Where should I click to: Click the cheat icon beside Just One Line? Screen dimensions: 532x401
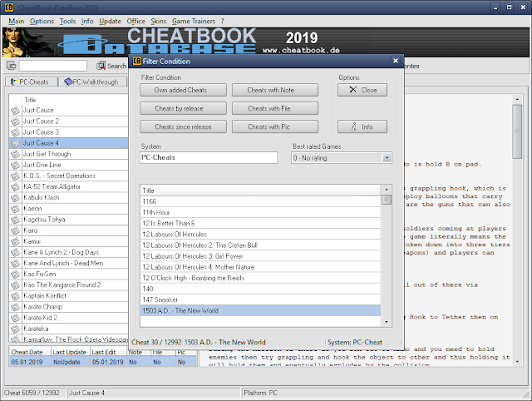point(15,165)
